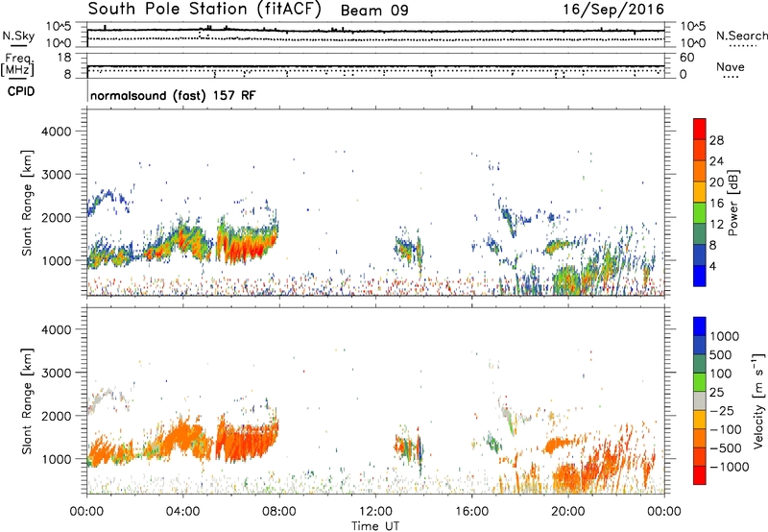Click the '18' frequency axis tick
The height and width of the screenshot is (532, 768).
[x=64, y=58]
